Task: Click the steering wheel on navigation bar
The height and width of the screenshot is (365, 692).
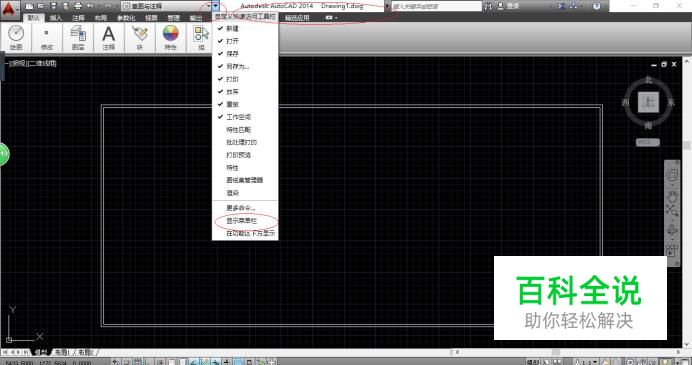Action: [x=672, y=175]
